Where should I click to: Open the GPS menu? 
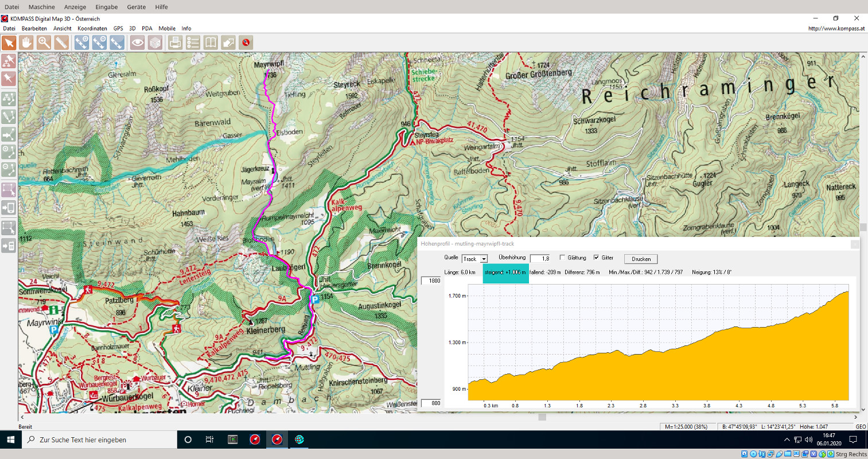click(118, 28)
